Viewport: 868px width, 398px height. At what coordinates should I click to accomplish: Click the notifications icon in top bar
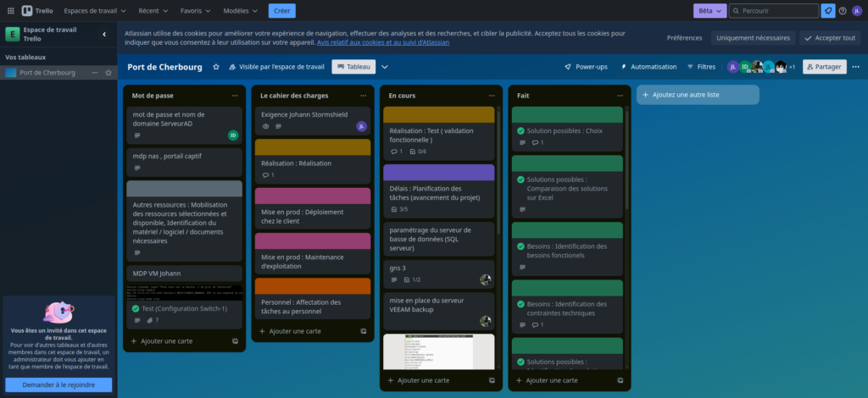point(828,11)
